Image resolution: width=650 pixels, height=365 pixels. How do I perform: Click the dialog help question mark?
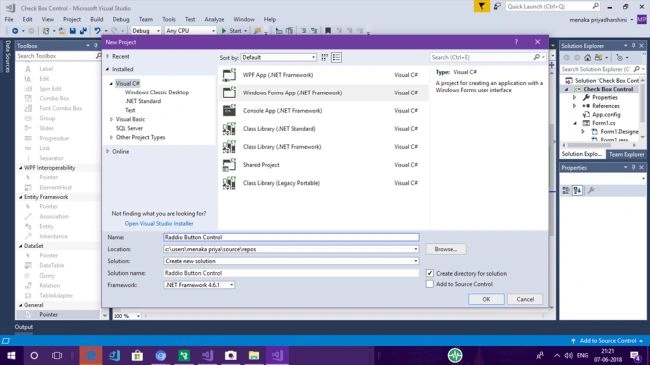pos(516,42)
